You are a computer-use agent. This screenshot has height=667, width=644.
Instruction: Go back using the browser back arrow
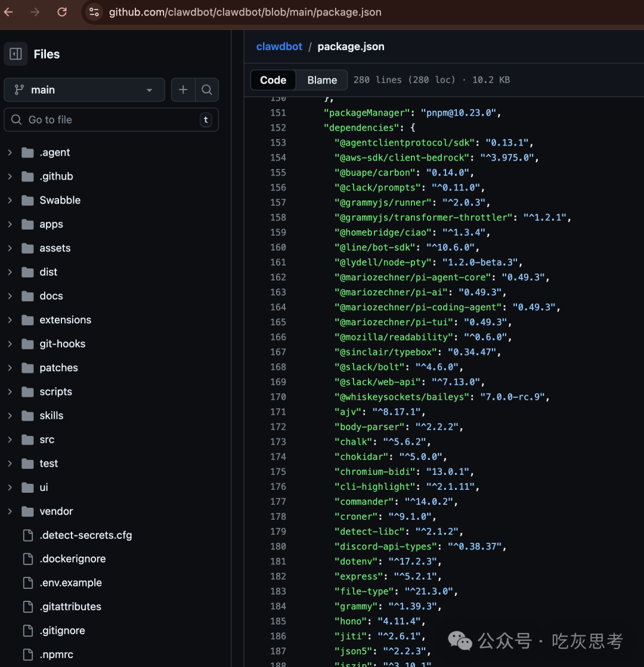click(10, 11)
